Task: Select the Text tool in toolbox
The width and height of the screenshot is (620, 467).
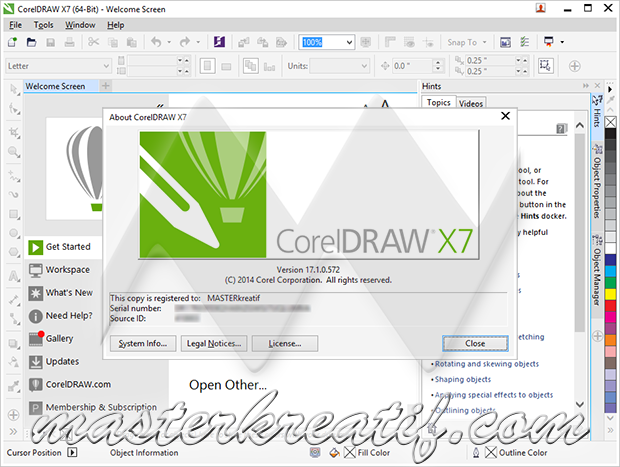Action: click(x=14, y=276)
